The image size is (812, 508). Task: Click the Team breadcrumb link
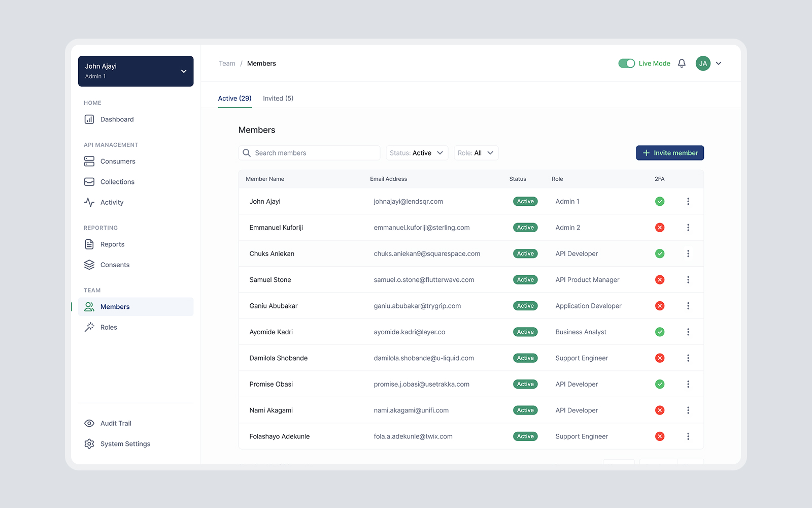(227, 63)
